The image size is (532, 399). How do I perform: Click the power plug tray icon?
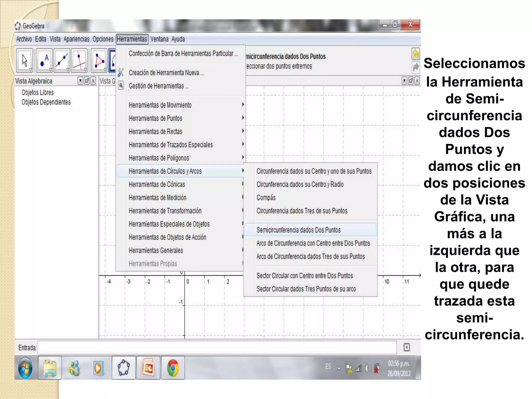[x=377, y=368]
